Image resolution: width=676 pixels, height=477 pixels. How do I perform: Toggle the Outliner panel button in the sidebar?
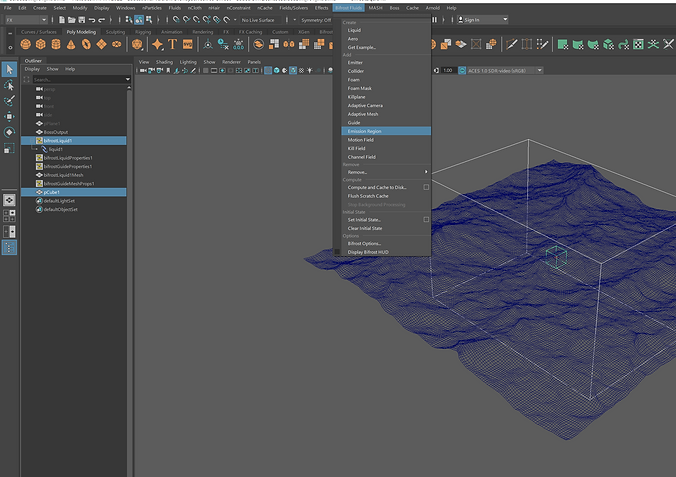9,248
